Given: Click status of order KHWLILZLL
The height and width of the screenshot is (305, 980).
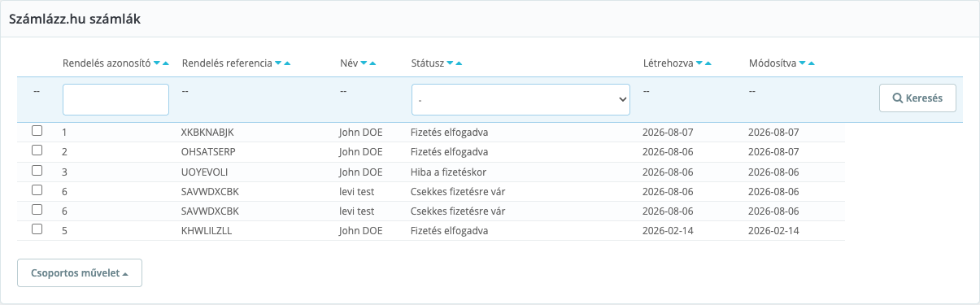Looking at the screenshot, I should pyautogui.click(x=450, y=231).
